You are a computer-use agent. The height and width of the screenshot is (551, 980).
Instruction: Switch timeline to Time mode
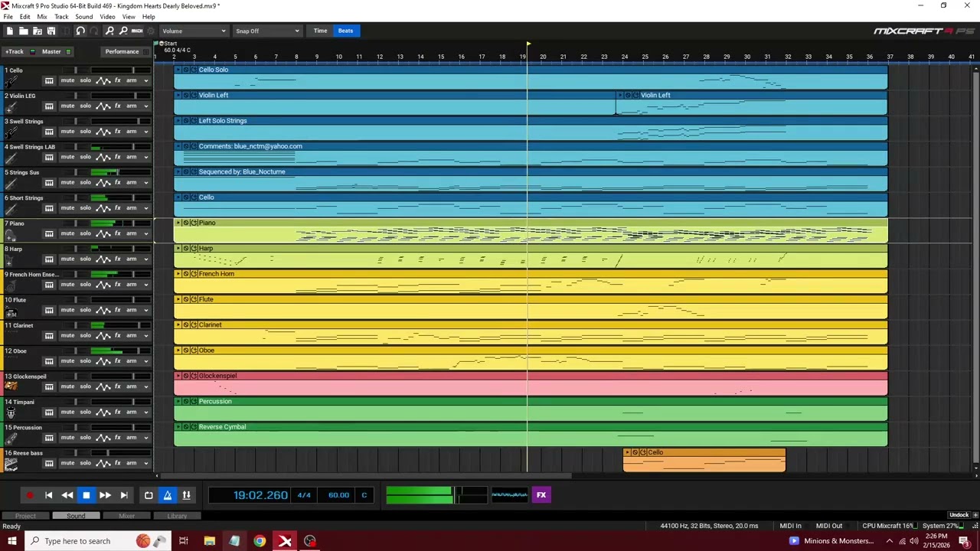(320, 31)
